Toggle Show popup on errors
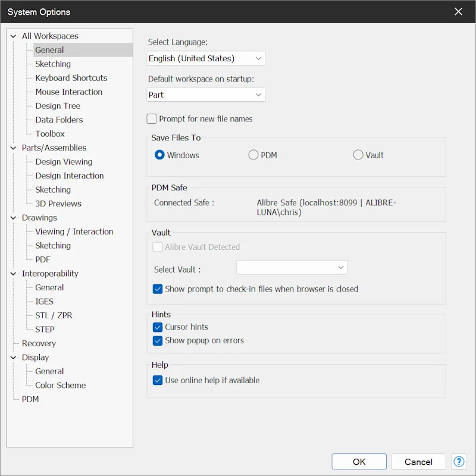Image resolution: width=476 pixels, height=476 pixels. point(158,340)
